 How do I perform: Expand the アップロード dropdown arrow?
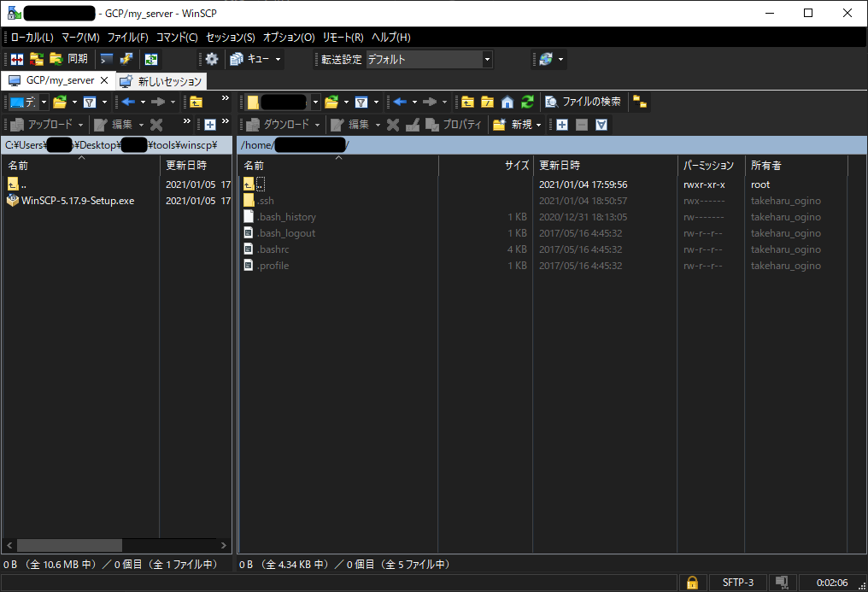pyautogui.click(x=81, y=125)
